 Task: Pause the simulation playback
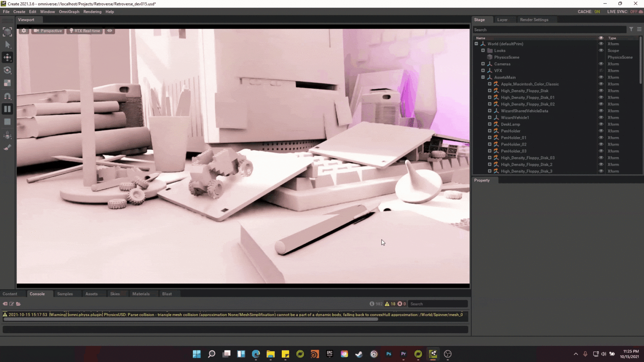pos(7,109)
